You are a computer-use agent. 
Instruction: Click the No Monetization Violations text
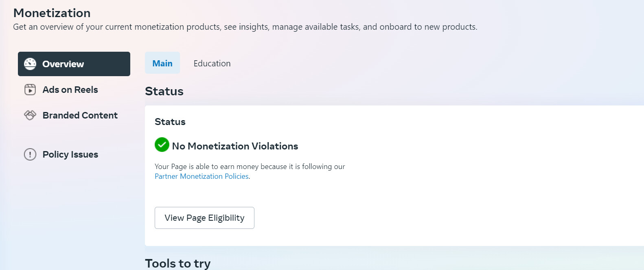[x=235, y=146]
